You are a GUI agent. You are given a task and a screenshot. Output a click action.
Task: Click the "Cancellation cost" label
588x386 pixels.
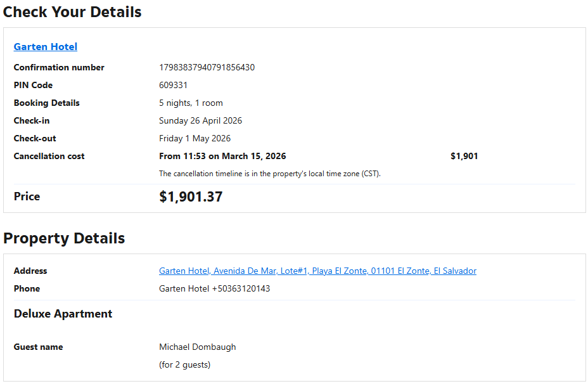(x=49, y=156)
